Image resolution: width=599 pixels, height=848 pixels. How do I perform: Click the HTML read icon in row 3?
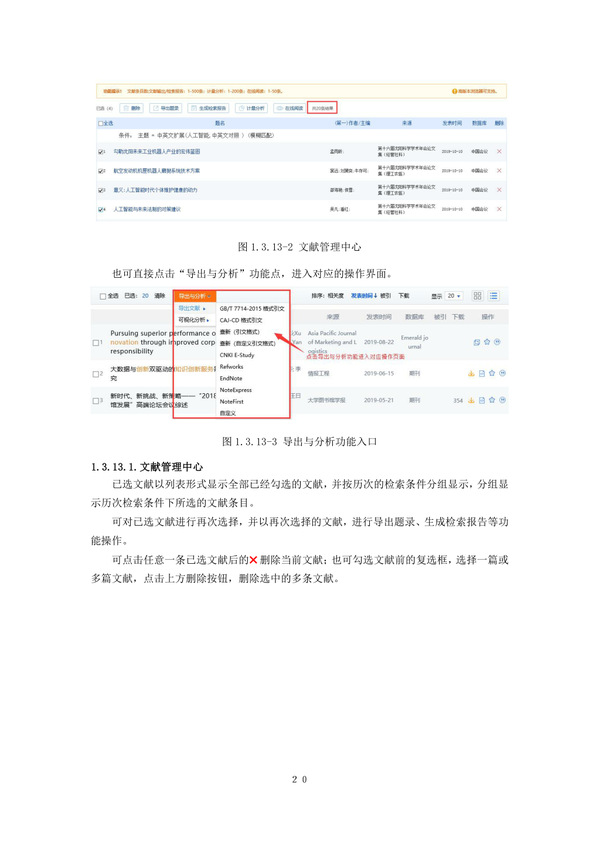pos(482,400)
